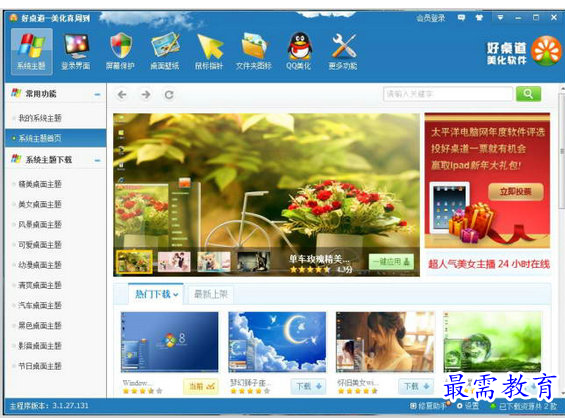The image size is (565, 418).
Task: Select the rose bicycle banner thumbnail
Action: pos(134,262)
